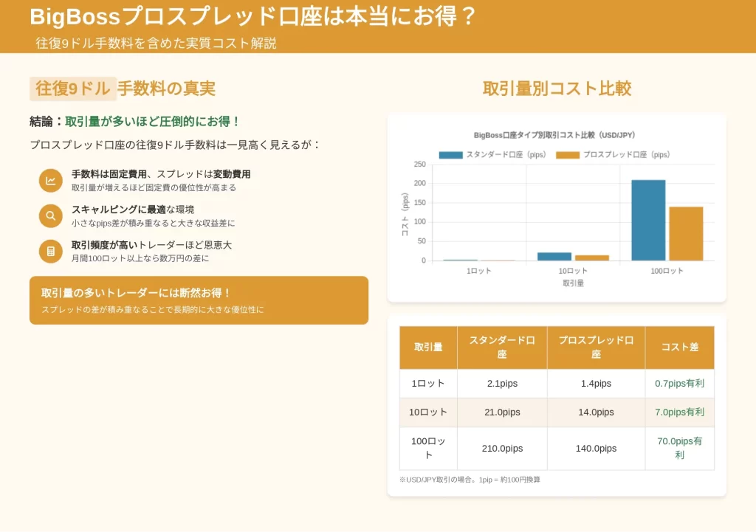
Task: Click the 250 tick on the chart y-axis
Action: 419,165
